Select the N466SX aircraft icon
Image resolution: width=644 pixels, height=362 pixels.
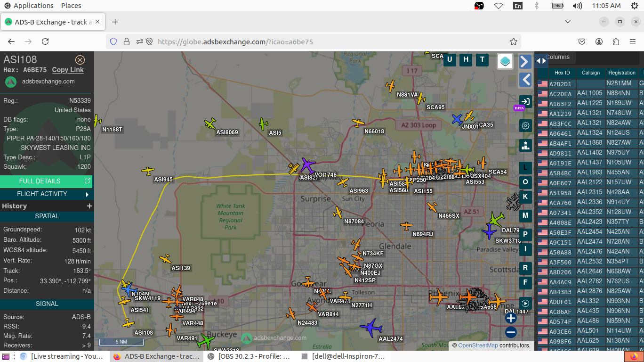432,207
